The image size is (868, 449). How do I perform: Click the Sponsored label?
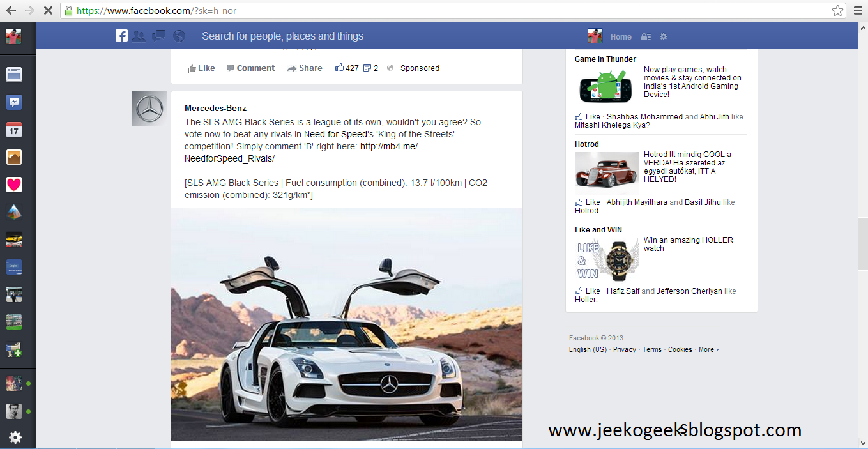(x=420, y=68)
